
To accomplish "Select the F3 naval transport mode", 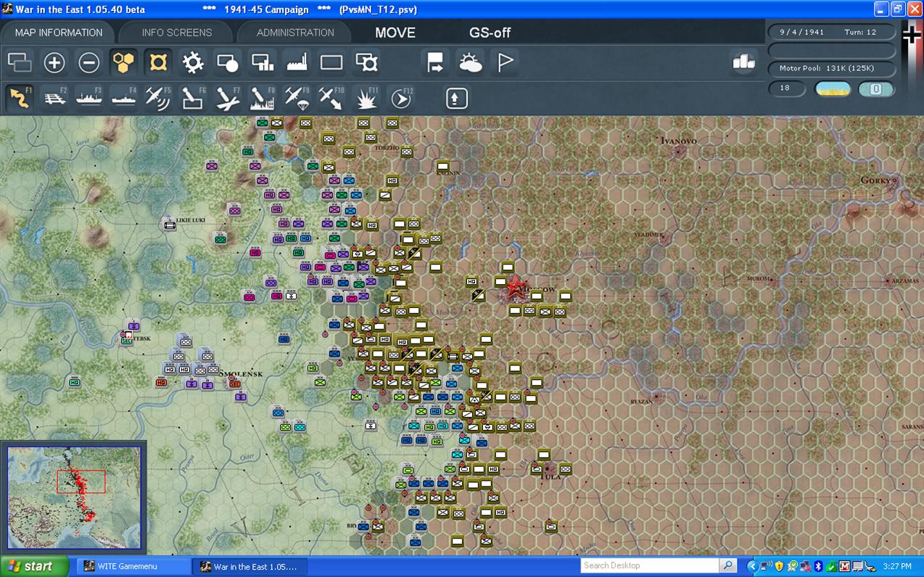I will [x=89, y=98].
